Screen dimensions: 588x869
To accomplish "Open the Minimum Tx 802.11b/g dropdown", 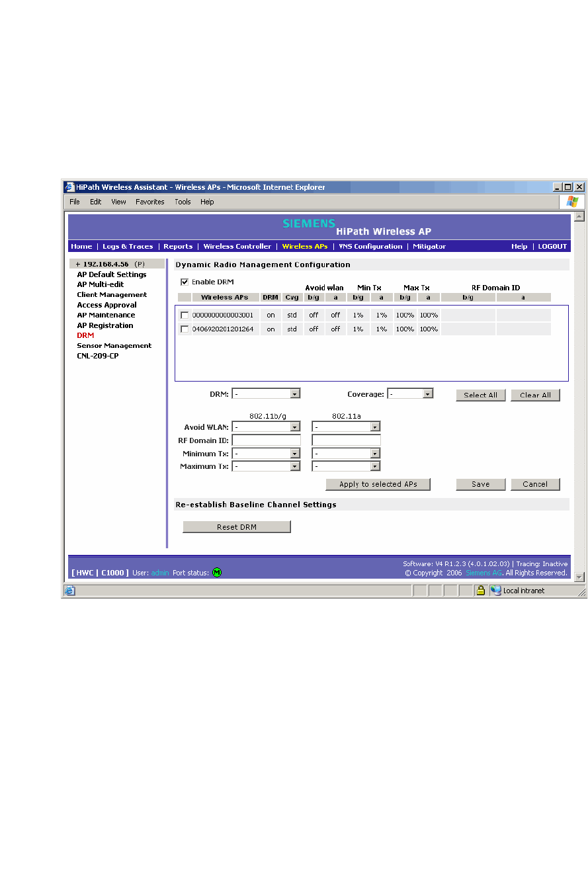I will (x=266, y=454).
